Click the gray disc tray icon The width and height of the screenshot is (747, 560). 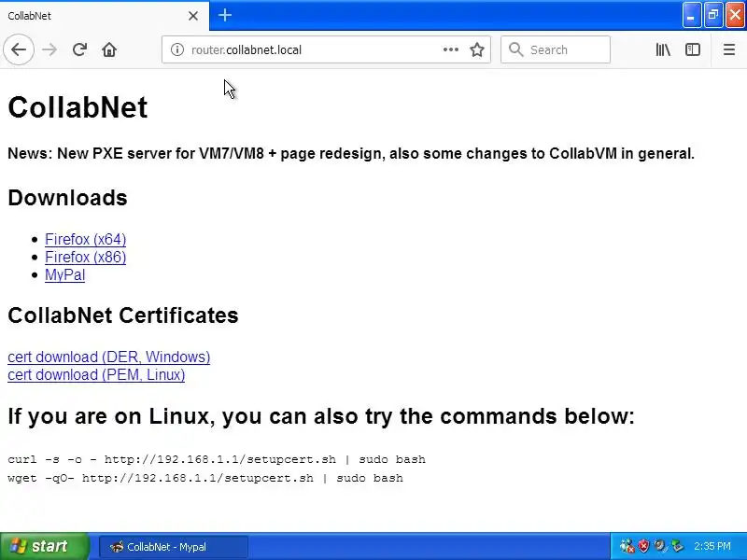tap(660, 546)
